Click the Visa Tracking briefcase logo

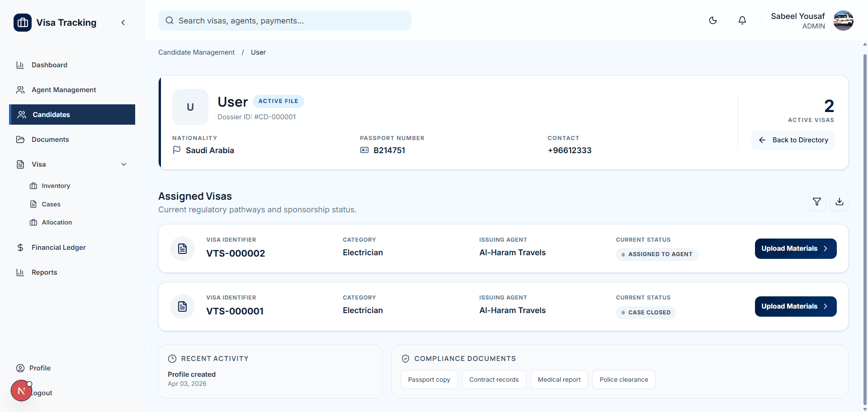click(x=23, y=23)
